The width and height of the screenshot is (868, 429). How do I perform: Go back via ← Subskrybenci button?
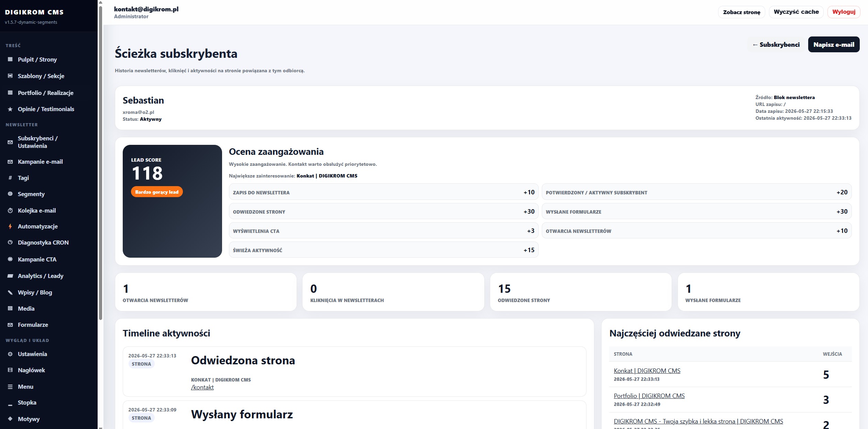(776, 44)
